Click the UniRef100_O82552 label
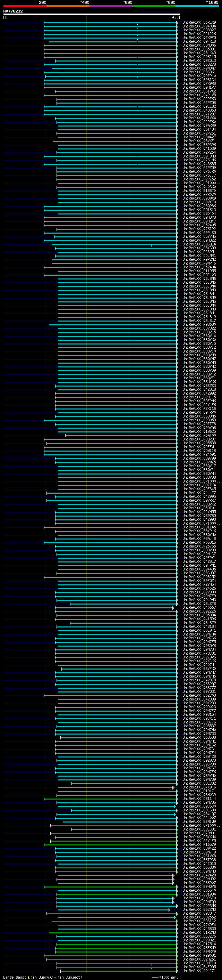 pyautogui.click(x=199, y=917)
